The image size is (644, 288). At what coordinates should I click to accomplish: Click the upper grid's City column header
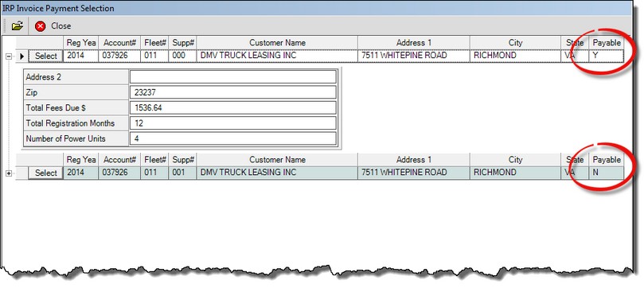(x=516, y=43)
